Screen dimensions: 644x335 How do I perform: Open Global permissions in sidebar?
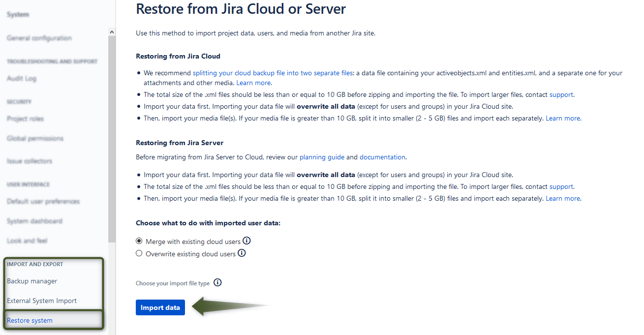coord(35,138)
